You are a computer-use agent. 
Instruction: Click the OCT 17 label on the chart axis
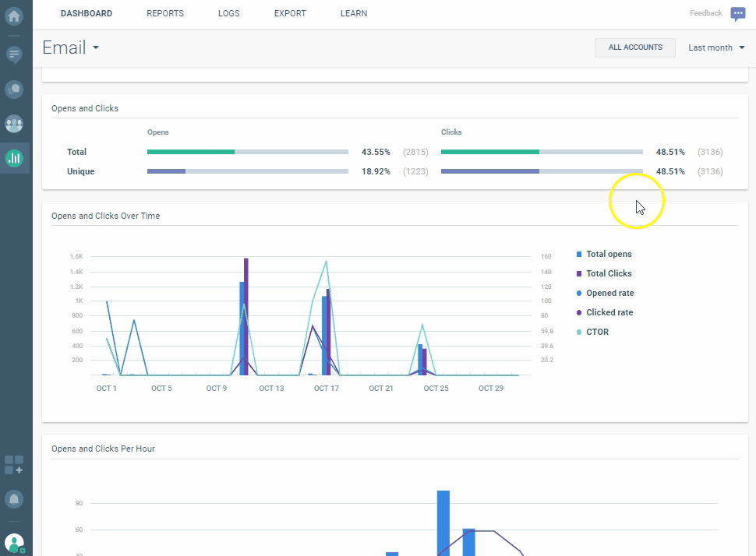[x=326, y=387]
